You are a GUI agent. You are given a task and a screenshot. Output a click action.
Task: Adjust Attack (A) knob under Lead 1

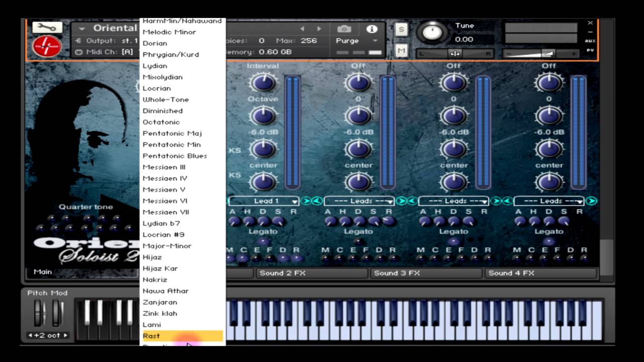click(x=234, y=221)
